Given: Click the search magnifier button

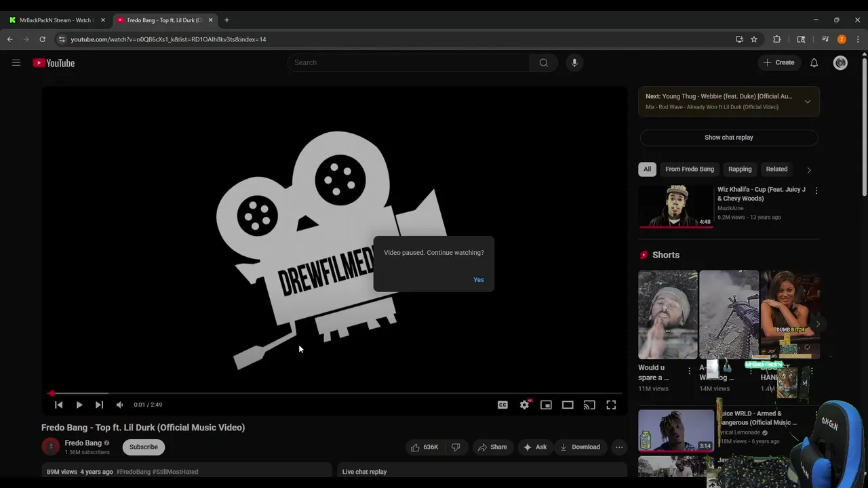Looking at the screenshot, I should [x=544, y=63].
